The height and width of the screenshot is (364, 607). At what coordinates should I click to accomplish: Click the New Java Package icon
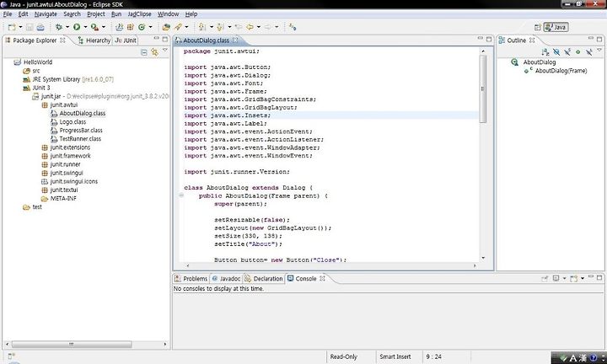[131, 27]
